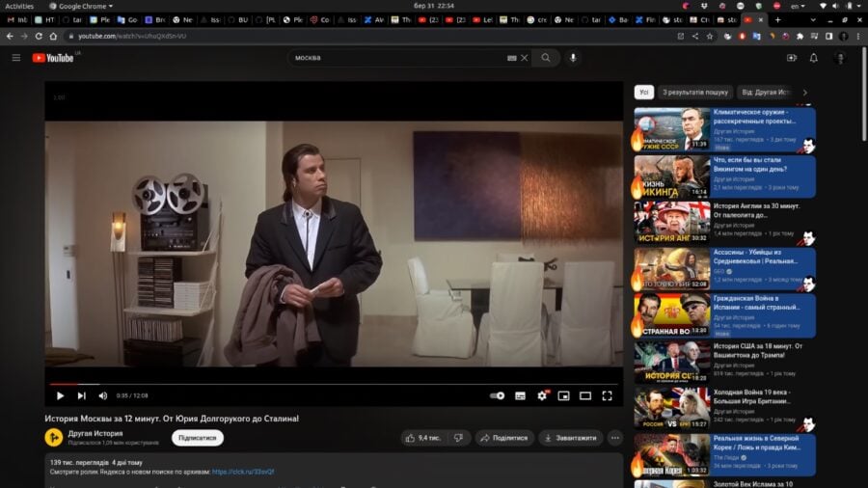Open on-screen keyboard icon in search box
The height and width of the screenshot is (488, 868).
(512, 58)
